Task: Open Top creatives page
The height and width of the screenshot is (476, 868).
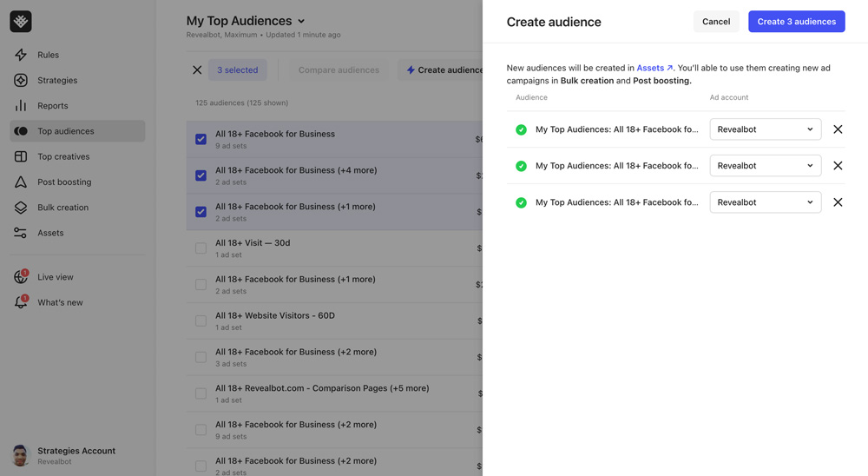Action: point(62,156)
